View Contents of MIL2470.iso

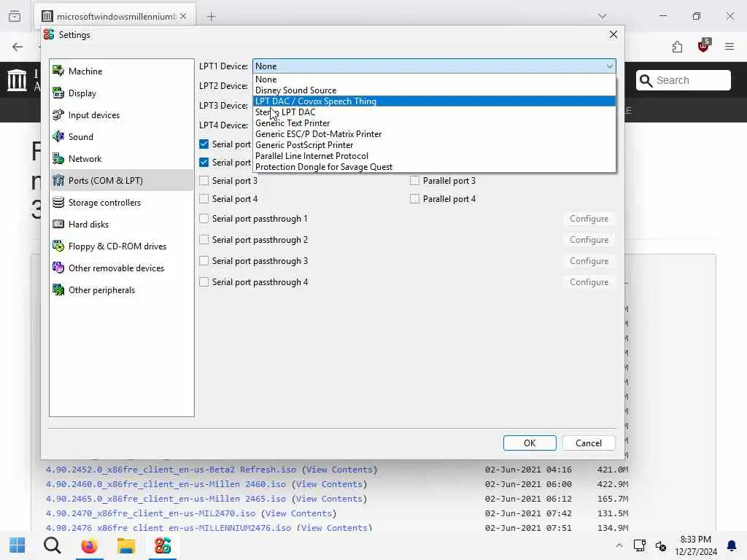point(298,513)
